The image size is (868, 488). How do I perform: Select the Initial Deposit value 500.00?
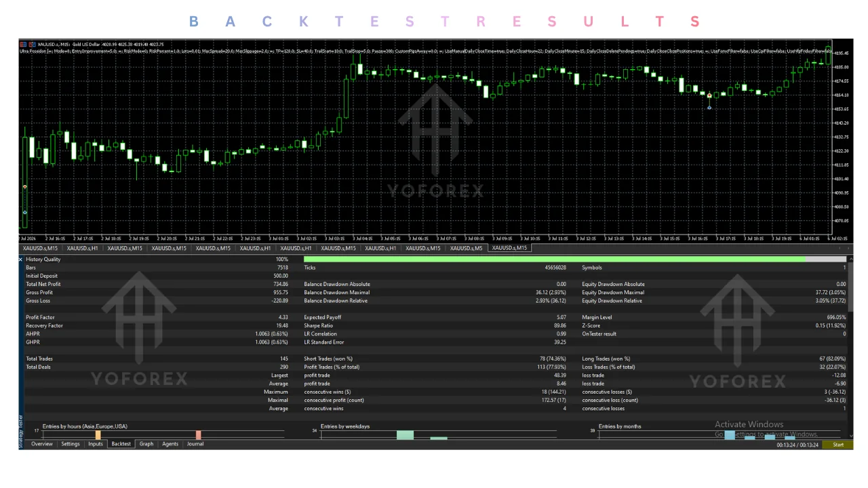tap(280, 276)
